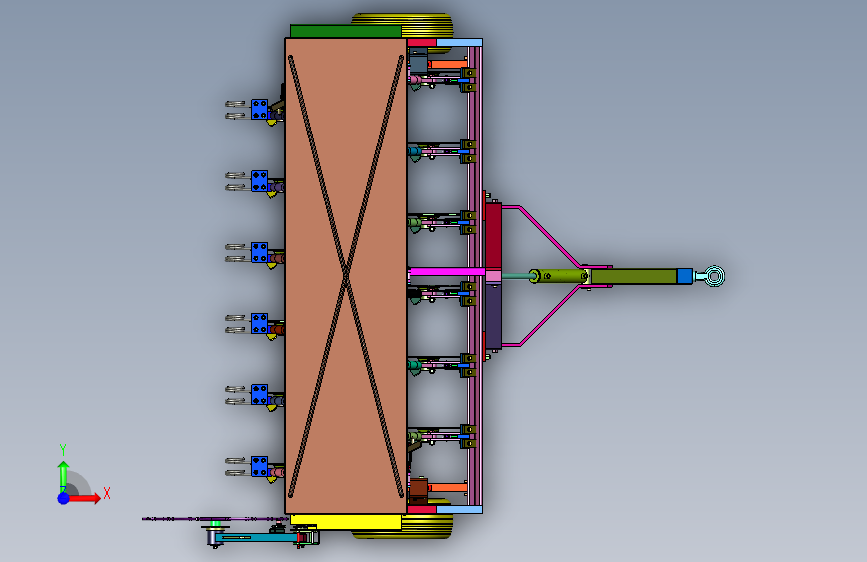Image resolution: width=867 pixels, height=562 pixels.
Task: Select the green bar atop the hopper
Action: pos(346,31)
